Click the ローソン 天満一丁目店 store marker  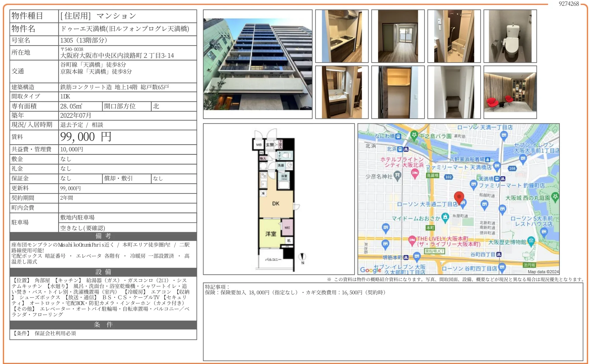point(504,135)
